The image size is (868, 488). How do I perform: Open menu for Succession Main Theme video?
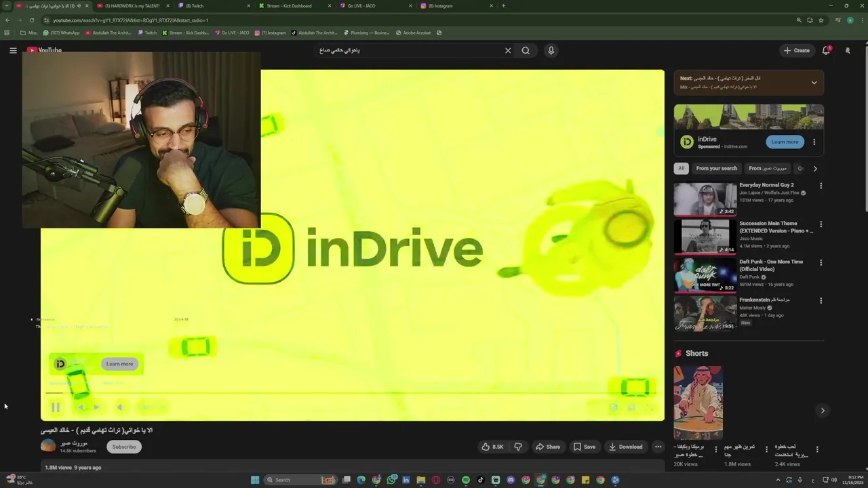point(821,224)
